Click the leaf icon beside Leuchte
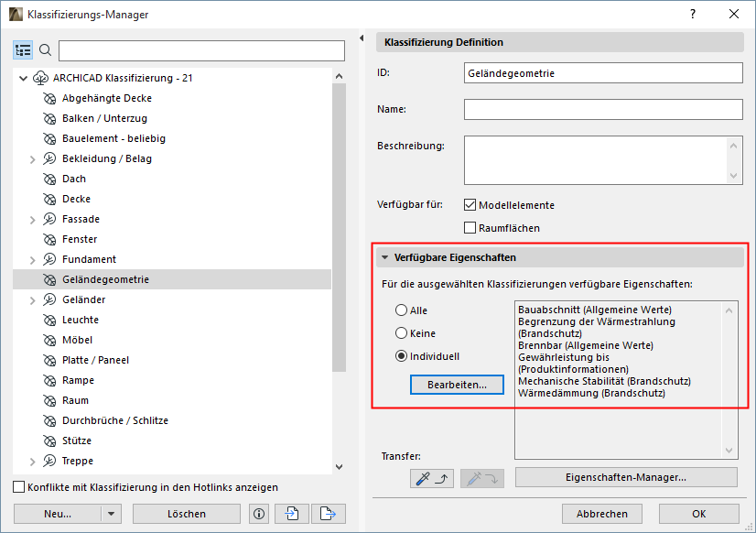Screen dimensions: 756x533 pyautogui.click(x=49, y=320)
